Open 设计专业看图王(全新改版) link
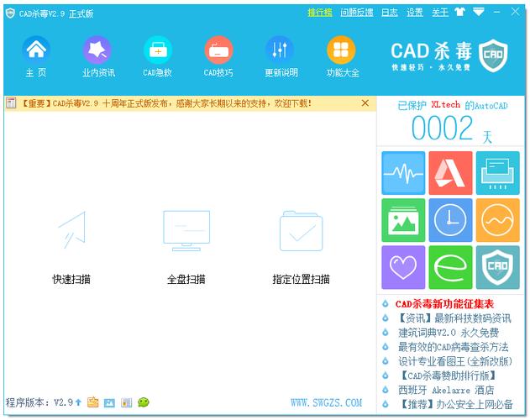Screen dimensions: 530x420 tap(455, 361)
